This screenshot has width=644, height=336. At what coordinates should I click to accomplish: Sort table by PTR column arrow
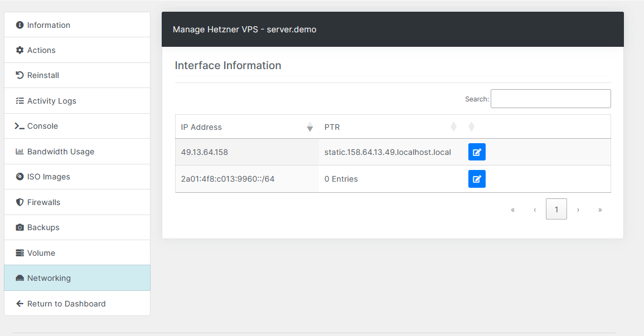pyautogui.click(x=453, y=127)
